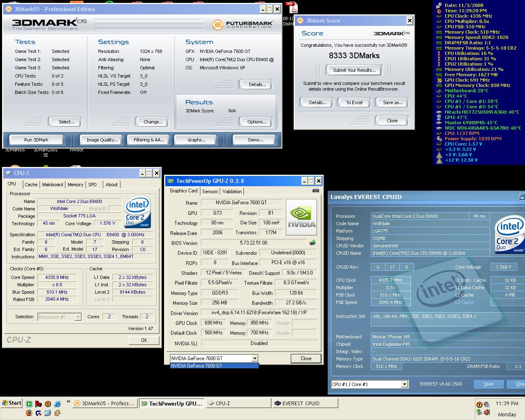Screen dimensions: 525x420
Task: Click OK button in CPU-Z
Action: (x=144, y=340)
